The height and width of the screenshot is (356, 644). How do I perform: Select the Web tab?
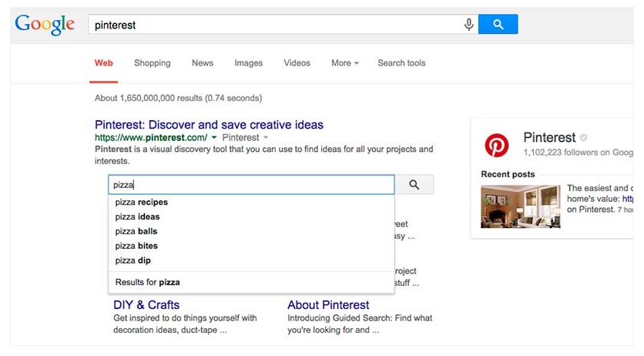pos(103,63)
